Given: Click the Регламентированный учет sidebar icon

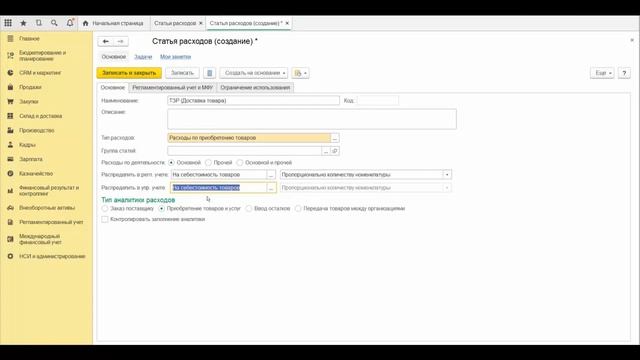Looking at the screenshot, I should pyautogui.click(x=10, y=222).
